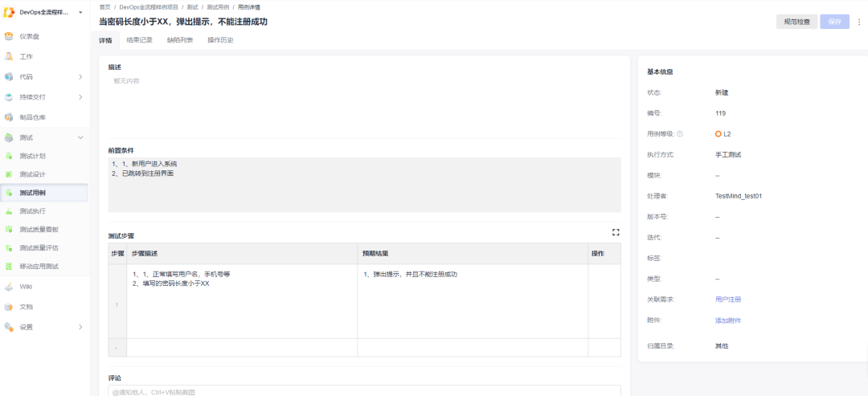Click the 持续交付 sidebar icon
This screenshot has width=868, height=396.
(x=9, y=96)
